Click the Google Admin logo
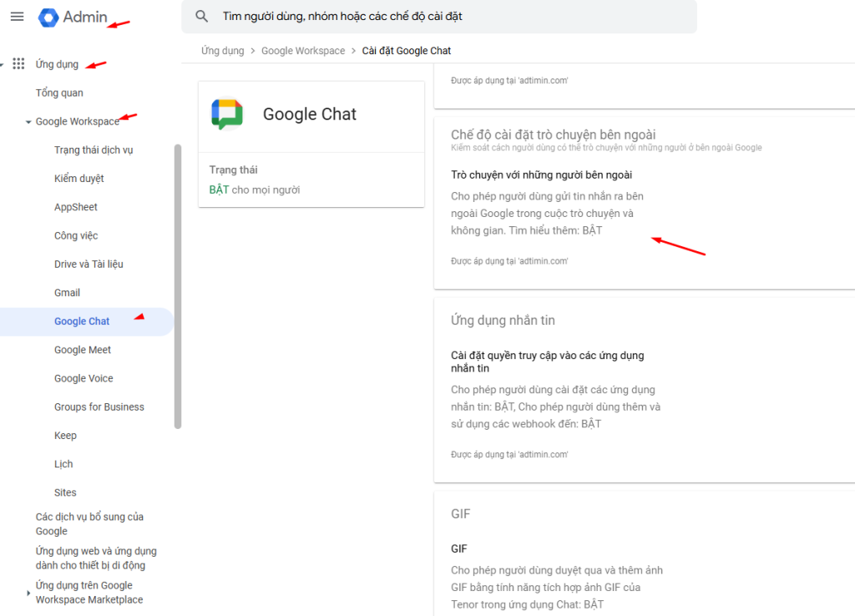The width and height of the screenshot is (855, 616). pos(73,17)
